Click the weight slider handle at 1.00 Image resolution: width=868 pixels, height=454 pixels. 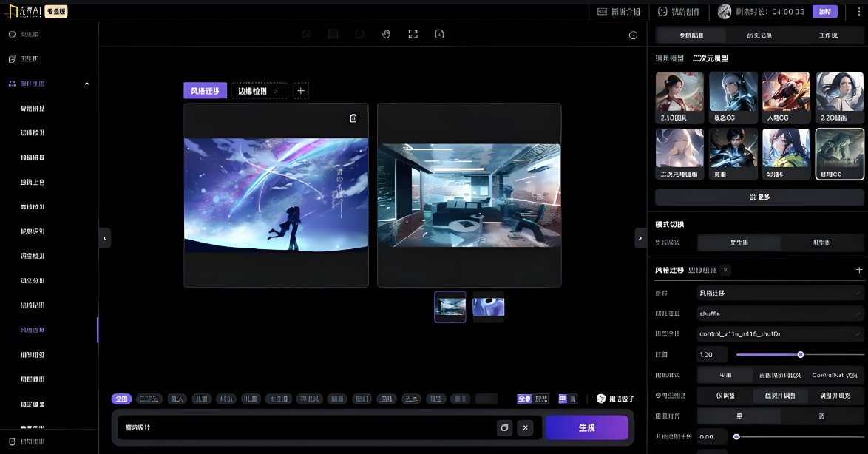pyautogui.click(x=801, y=354)
